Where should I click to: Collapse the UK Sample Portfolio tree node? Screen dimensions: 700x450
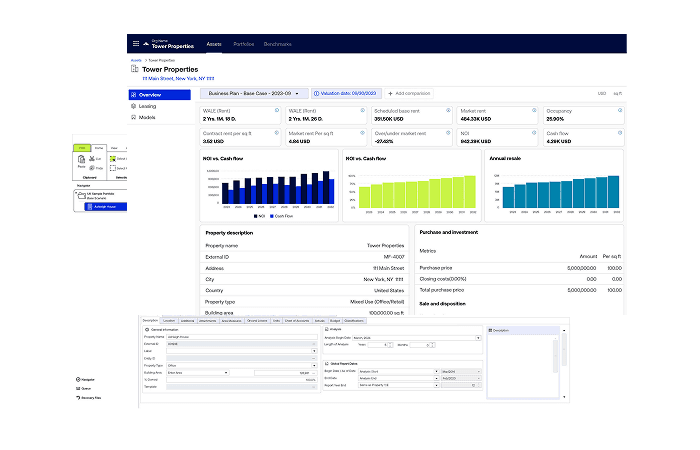click(78, 191)
